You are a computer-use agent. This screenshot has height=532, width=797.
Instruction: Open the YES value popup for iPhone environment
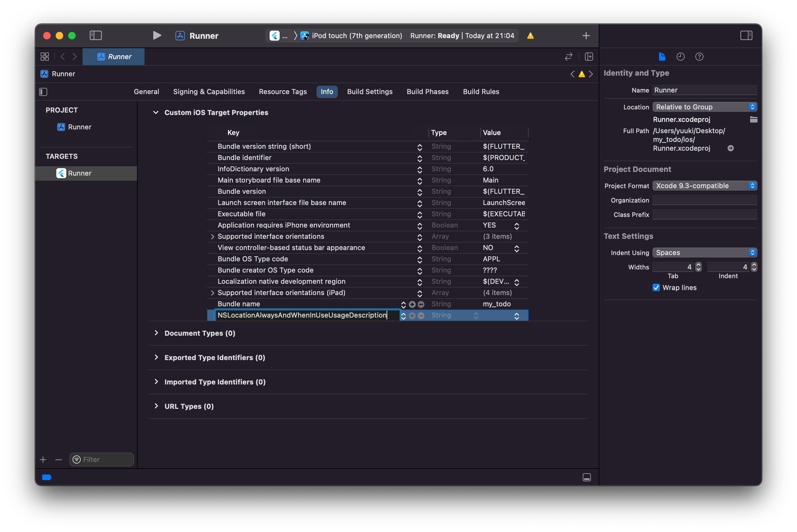(x=517, y=226)
